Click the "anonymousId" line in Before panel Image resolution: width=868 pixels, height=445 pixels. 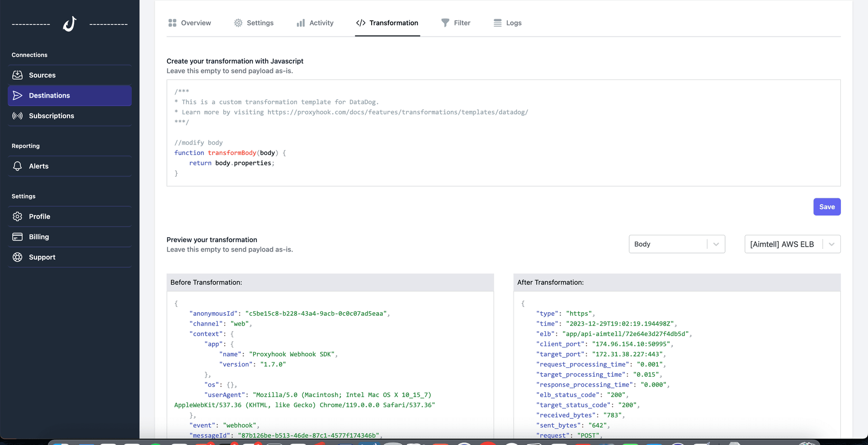point(289,314)
